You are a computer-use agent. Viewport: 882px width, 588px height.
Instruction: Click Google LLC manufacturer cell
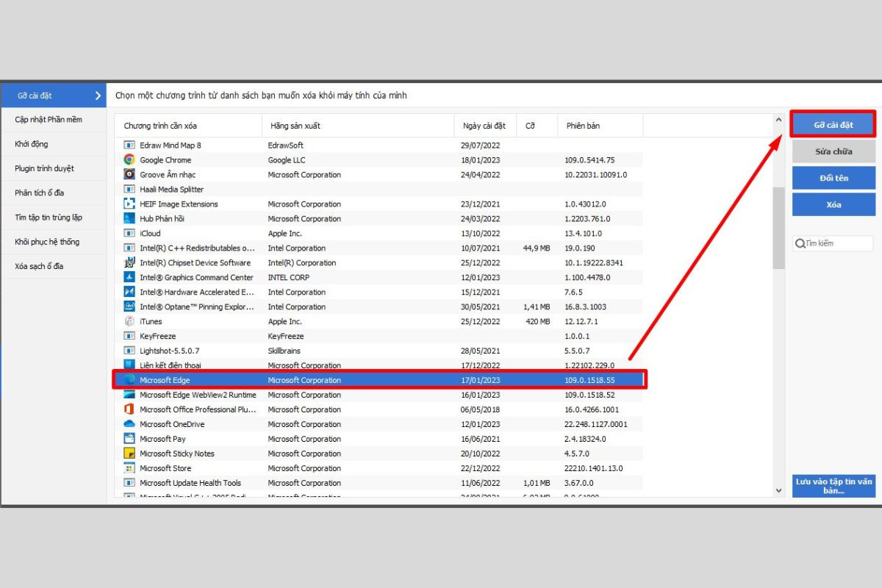(287, 159)
